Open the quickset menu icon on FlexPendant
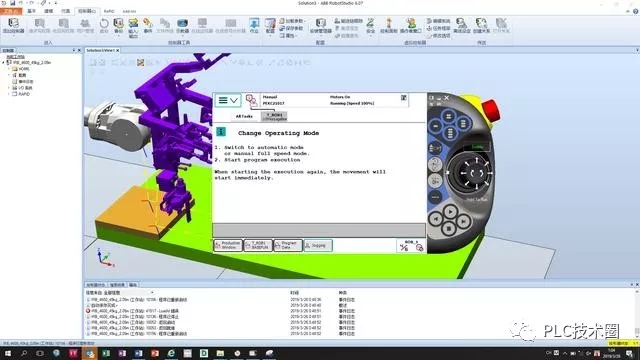Viewport: 640px width, 360px height. pos(411,246)
